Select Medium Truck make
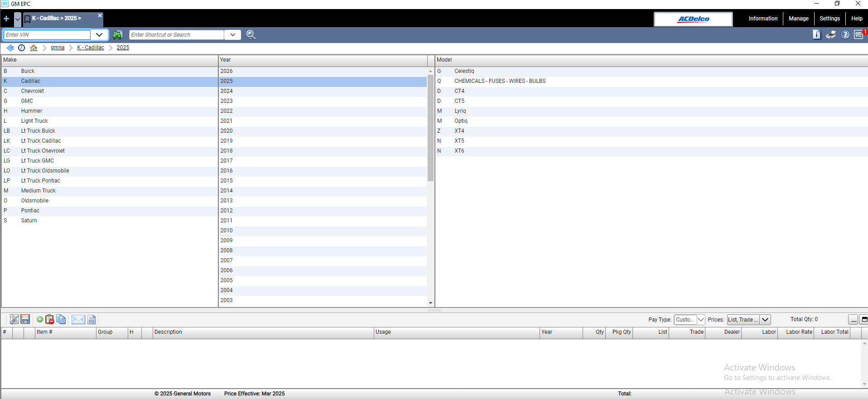 [x=110, y=191]
